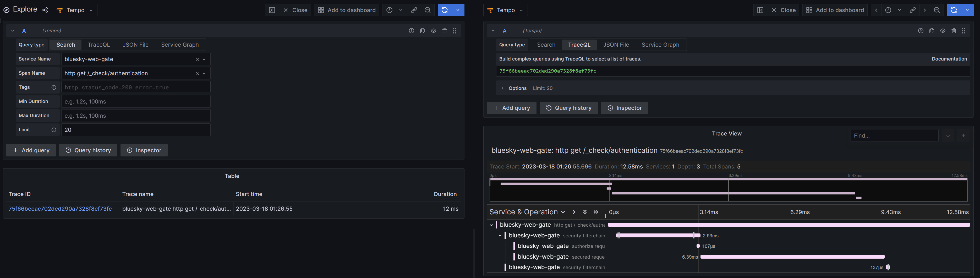Open refresh interval dropdown in right pane

967,10
